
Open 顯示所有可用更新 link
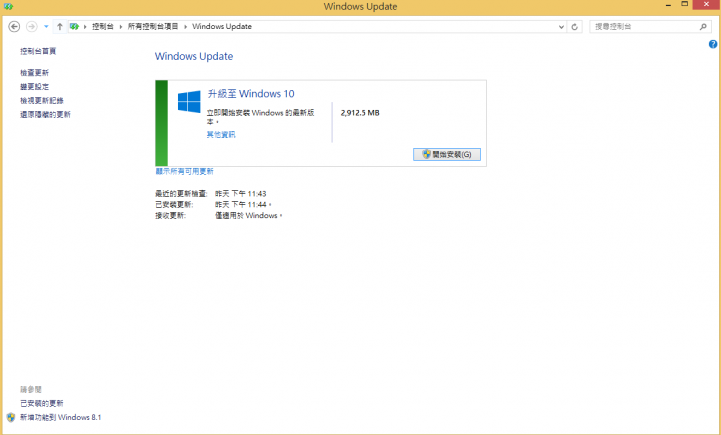[x=184, y=172]
